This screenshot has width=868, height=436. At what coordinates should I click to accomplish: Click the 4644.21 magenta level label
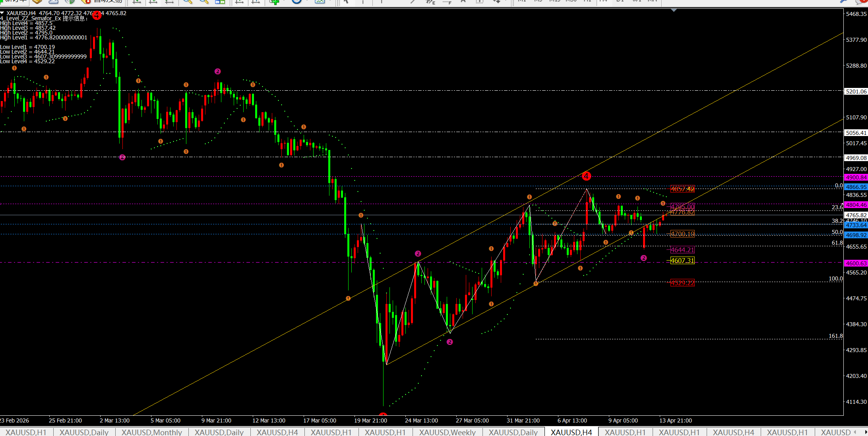tap(682, 250)
